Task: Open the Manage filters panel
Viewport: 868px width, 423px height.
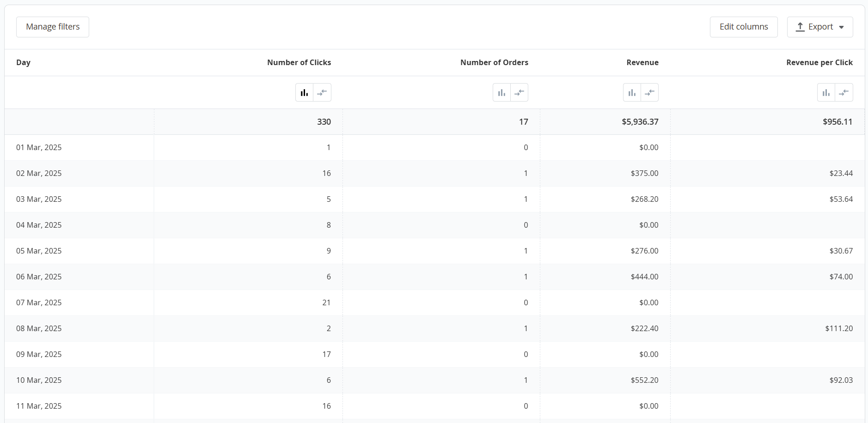Action: [x=53, y=27]
